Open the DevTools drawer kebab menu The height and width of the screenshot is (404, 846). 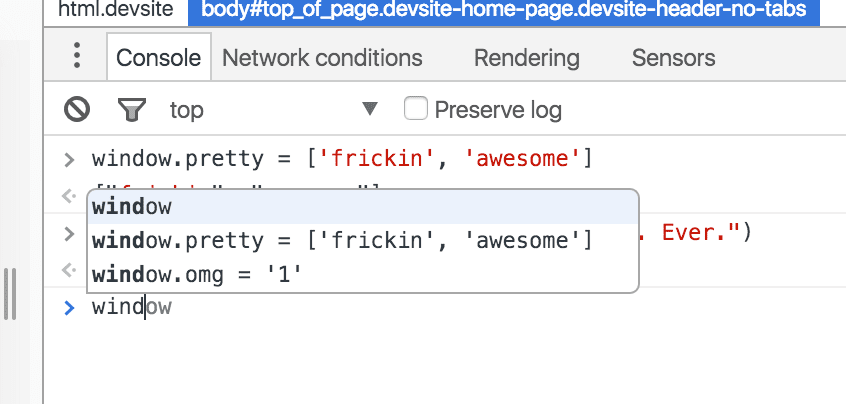[77, 57]
